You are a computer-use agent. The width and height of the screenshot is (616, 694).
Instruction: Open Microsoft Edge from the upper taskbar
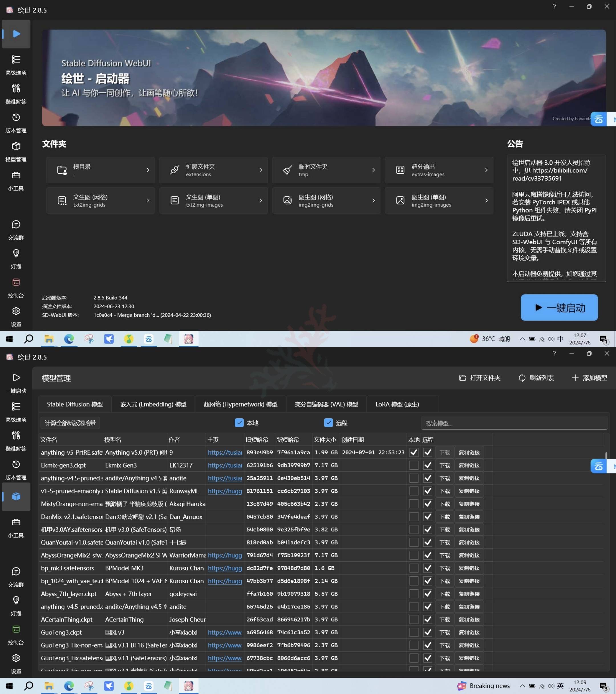(x=69, y=338)
